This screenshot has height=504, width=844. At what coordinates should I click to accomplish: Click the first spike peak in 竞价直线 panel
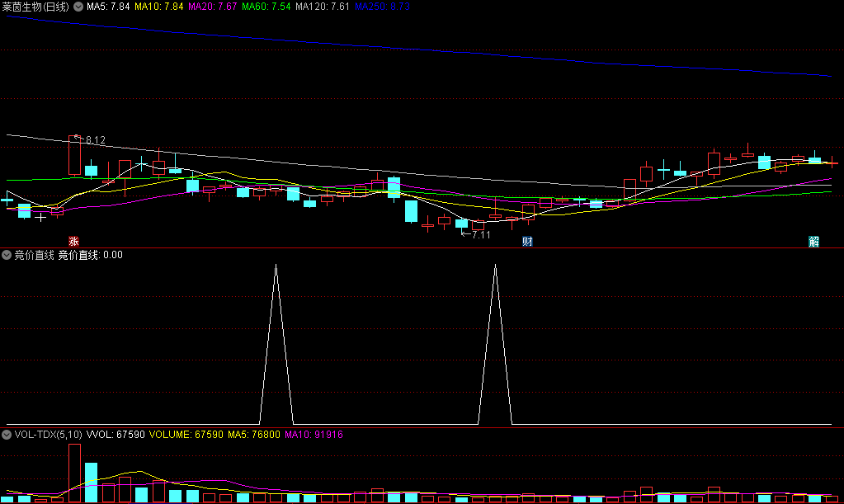[276, 265]
